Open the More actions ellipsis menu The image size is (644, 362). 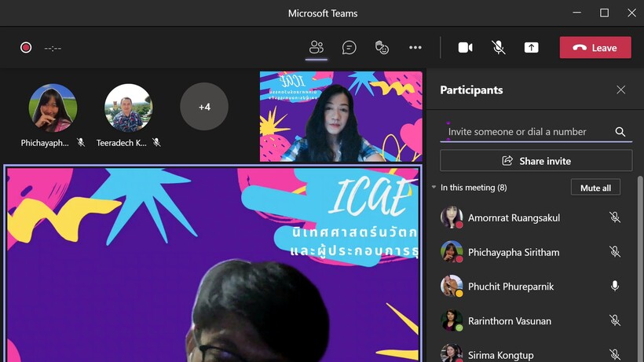415,48
